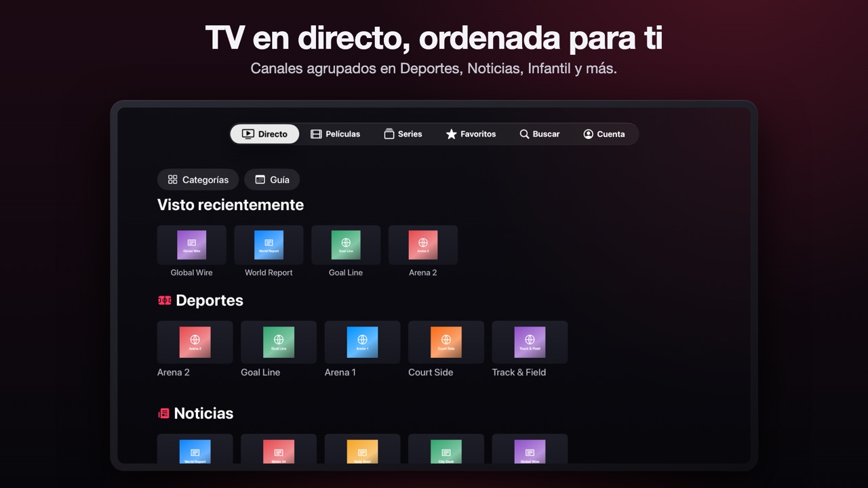Choose the Track & Field channel

pyautogui.click(x=530, y=342)
